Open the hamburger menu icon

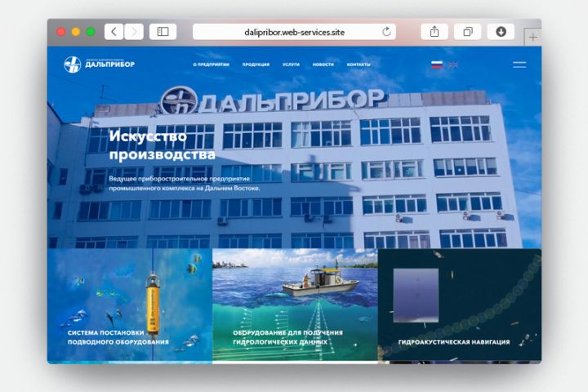click(519, 65)
